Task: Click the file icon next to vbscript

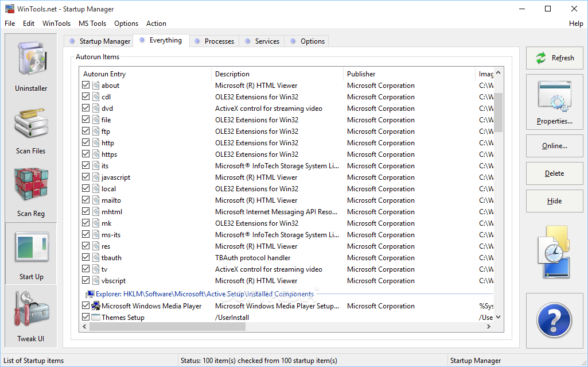Action: click(96, 281)
